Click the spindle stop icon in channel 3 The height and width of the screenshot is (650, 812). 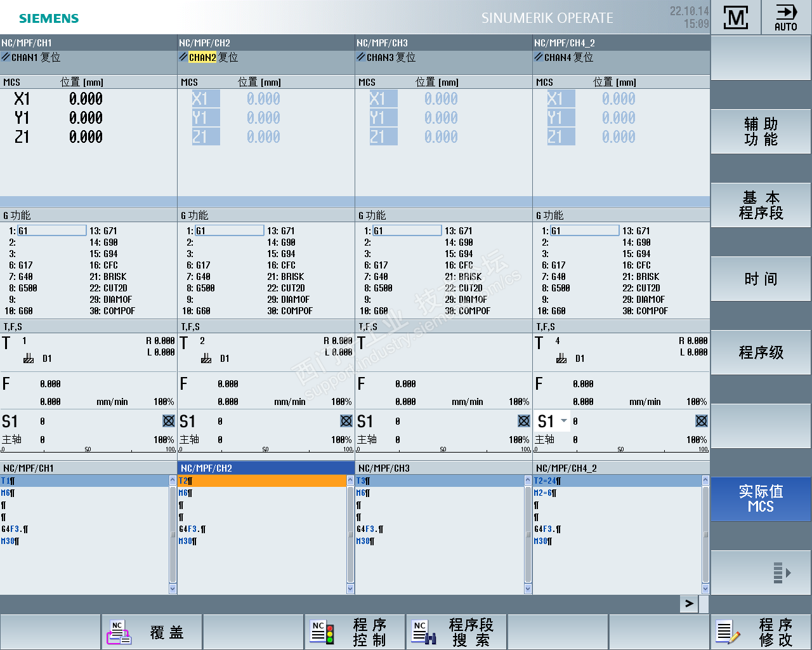[x=524, y=421]
